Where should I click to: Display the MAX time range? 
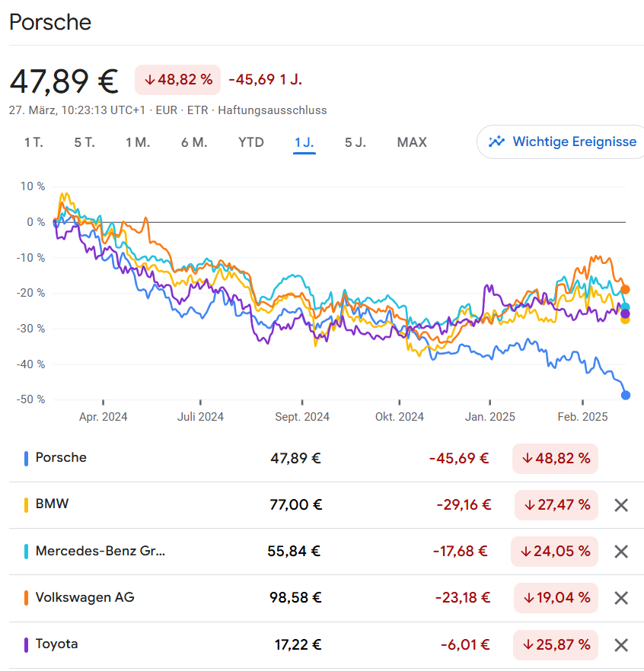coord(412,142)
